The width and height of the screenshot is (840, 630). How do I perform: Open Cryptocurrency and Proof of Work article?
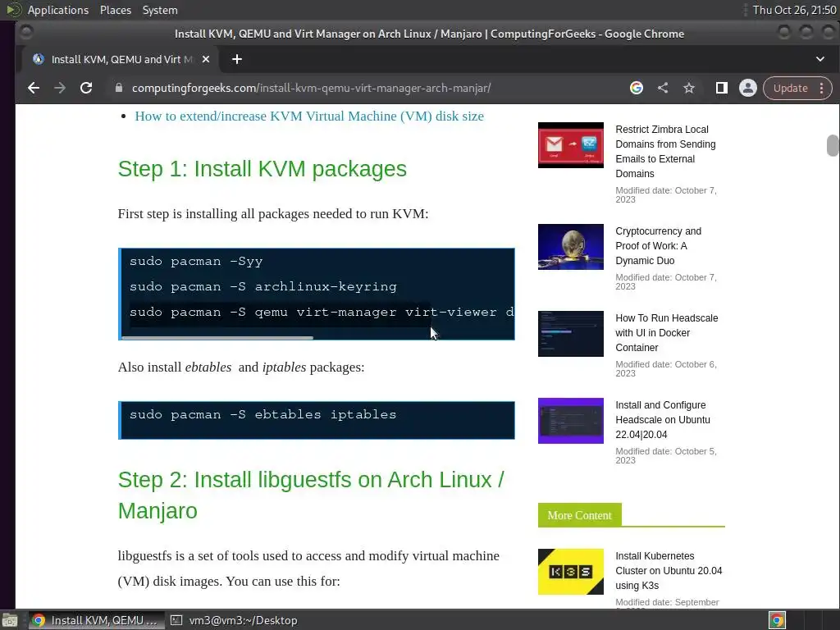[659, 246]
